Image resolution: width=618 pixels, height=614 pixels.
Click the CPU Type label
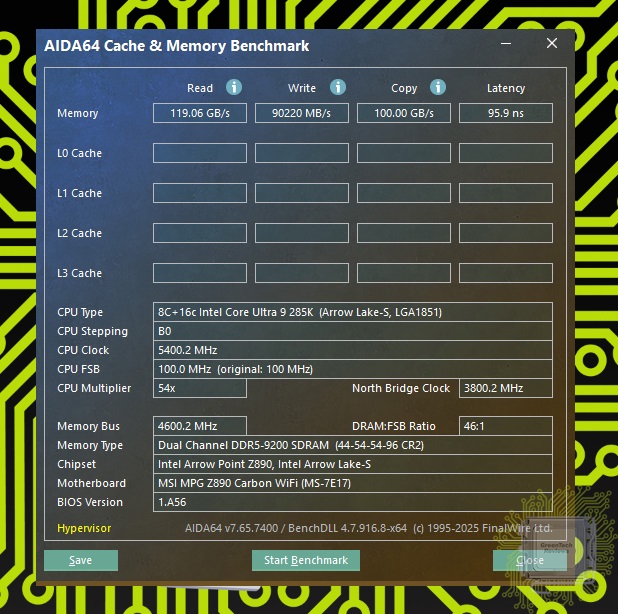click(x=80, y=312)
